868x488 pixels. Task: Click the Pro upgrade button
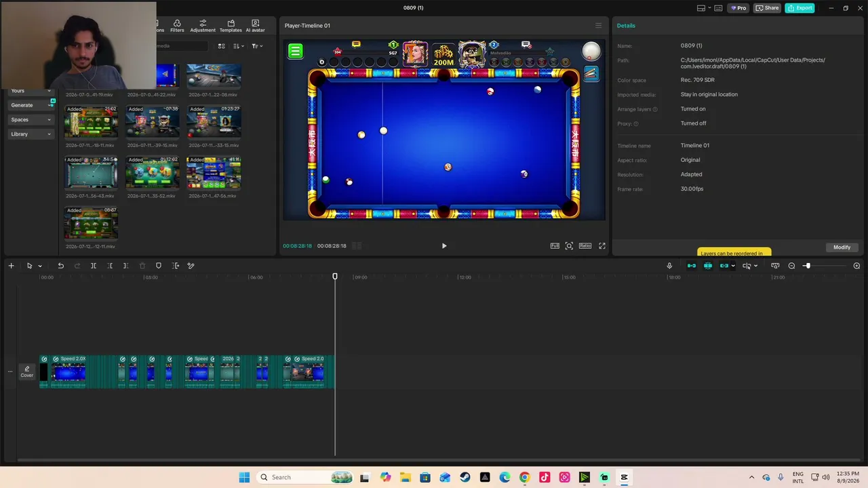[x=738, y=8]
